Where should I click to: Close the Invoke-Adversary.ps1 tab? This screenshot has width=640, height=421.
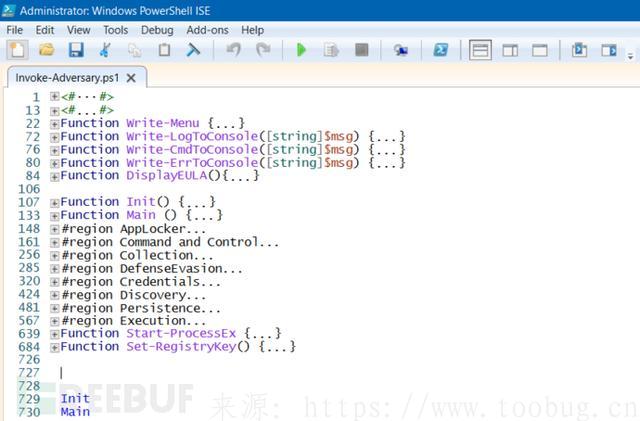click(x=131, y=78)
